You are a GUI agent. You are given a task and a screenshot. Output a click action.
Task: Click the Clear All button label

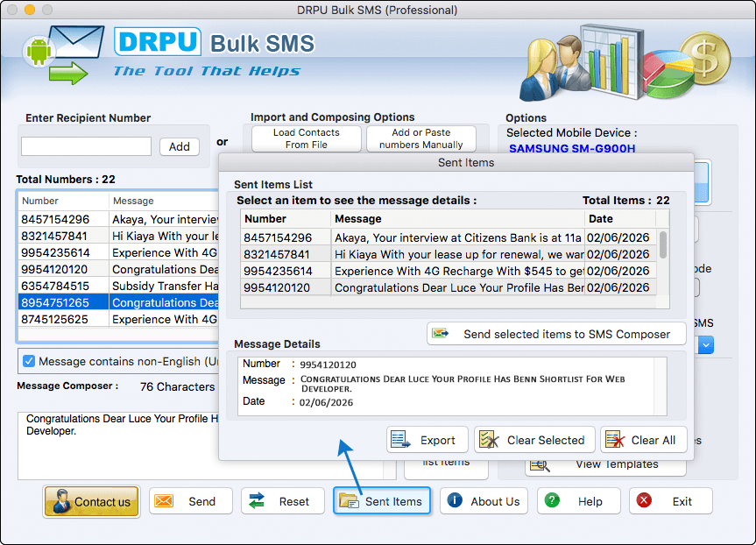pos(654,440)
